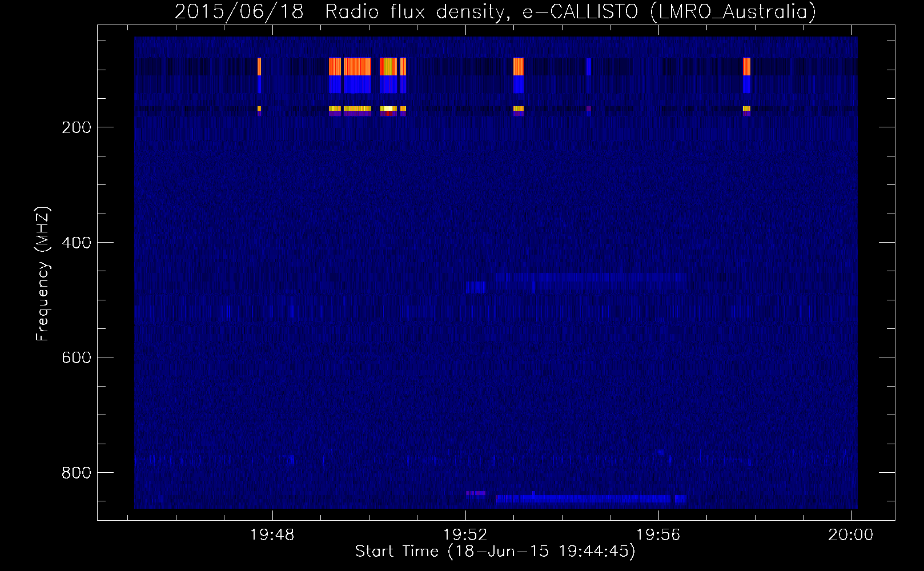Click the date "2015/06/18" in the title
This screenshot has width=924, height=571.
(239, 11)
